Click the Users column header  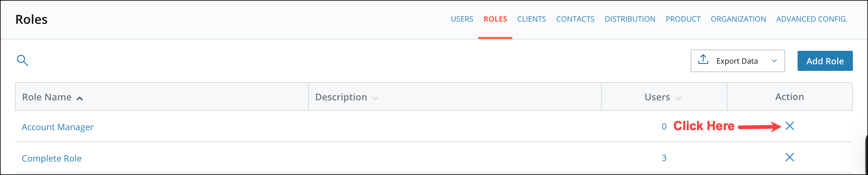[x=664, y=97]
